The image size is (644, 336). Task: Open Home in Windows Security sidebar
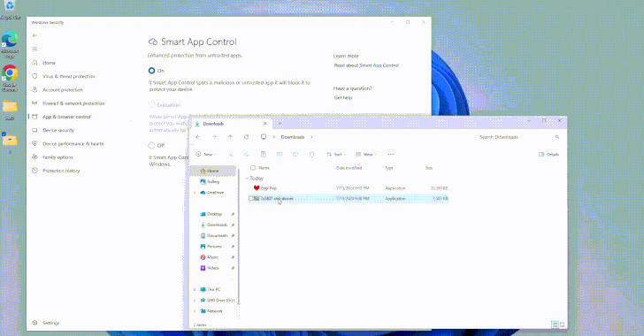coord(49,63)
